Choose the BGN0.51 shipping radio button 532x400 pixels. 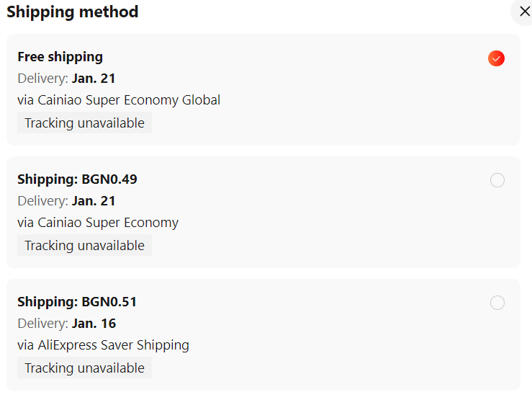(497, 303)
